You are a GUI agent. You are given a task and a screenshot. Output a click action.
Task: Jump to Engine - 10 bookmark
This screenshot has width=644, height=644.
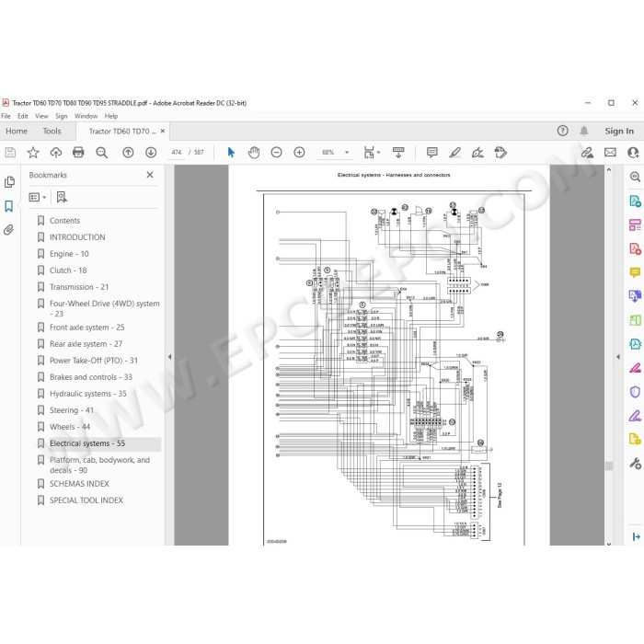tap(69, 254)
